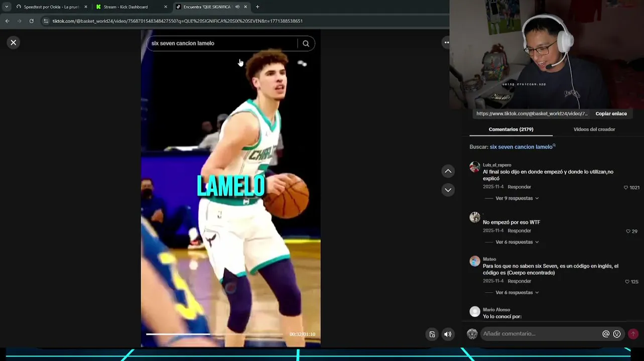Select the Comentarios (2179) tab
This screenshot has width=644, height=361.
point(511,129)
